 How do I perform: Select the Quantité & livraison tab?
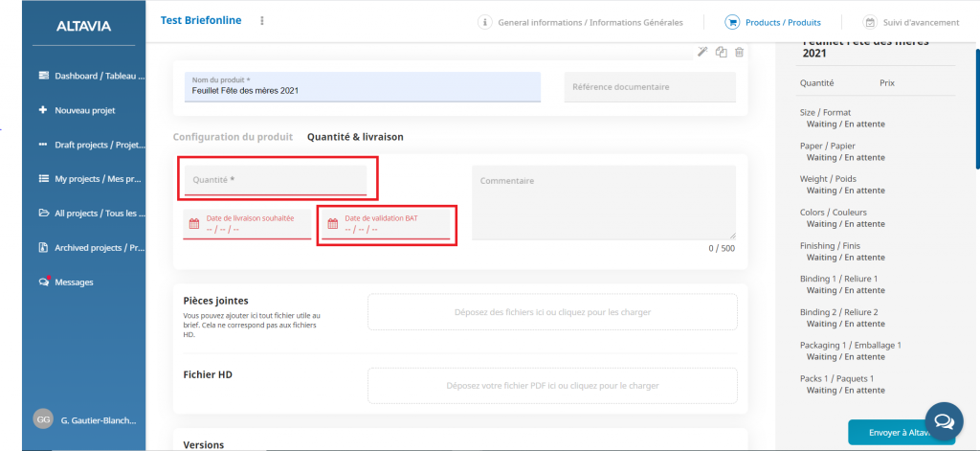tap(355, 137)
